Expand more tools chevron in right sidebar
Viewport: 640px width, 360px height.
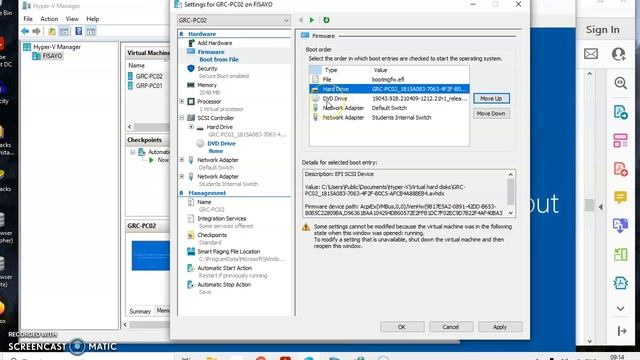[620, 309]
